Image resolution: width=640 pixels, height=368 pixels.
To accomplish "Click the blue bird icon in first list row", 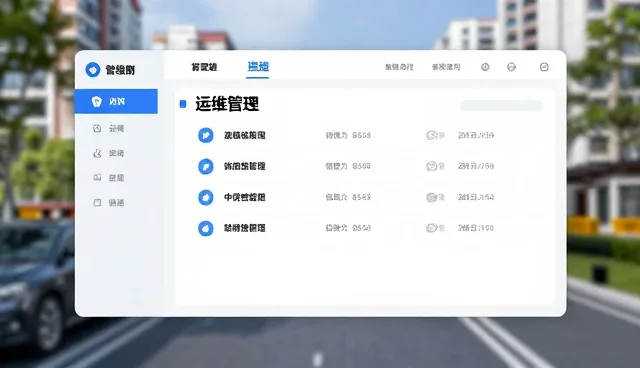I will [206, 135].
